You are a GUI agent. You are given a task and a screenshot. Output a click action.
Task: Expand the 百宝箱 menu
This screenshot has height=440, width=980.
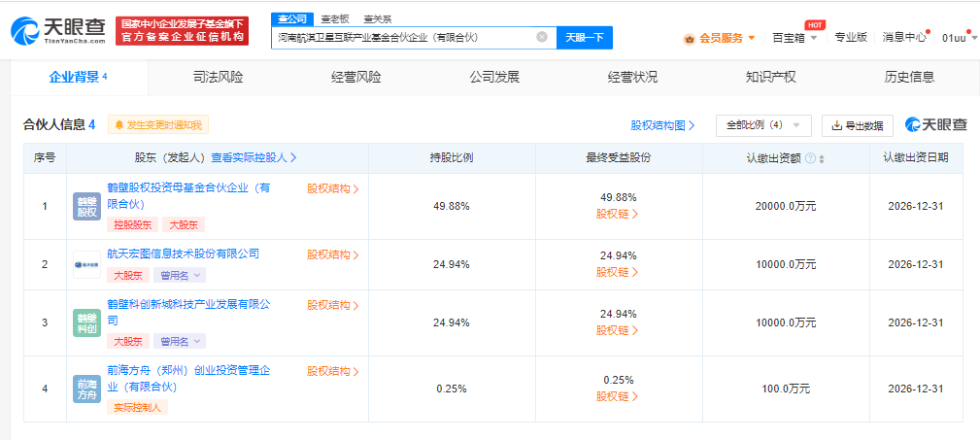794,38
